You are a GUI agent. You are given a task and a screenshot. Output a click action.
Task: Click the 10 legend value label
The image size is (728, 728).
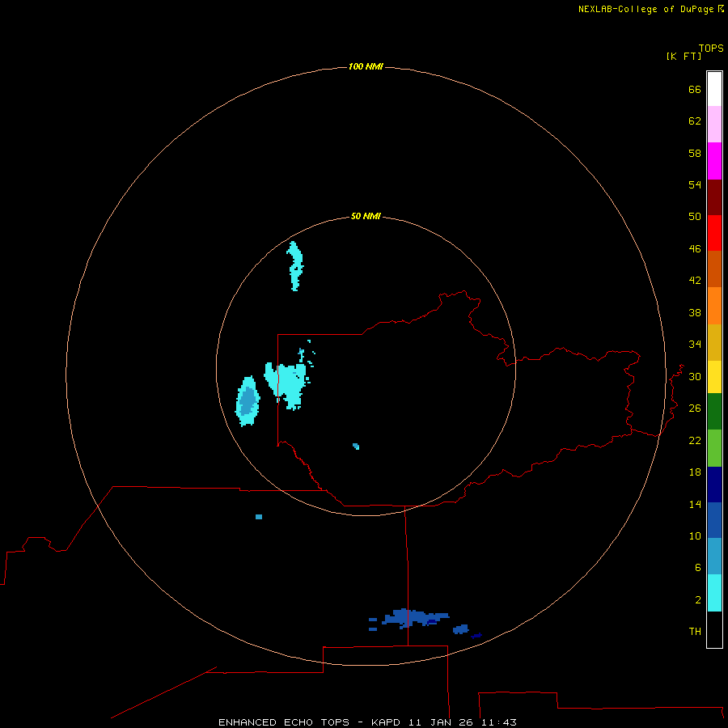point(695,535)
